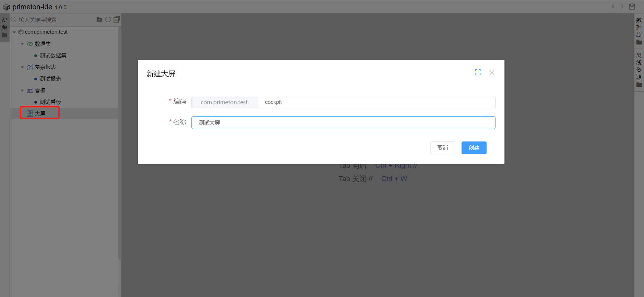Collapse the 复杂报表 folder
Screen dimensions: 644x297
22,67
